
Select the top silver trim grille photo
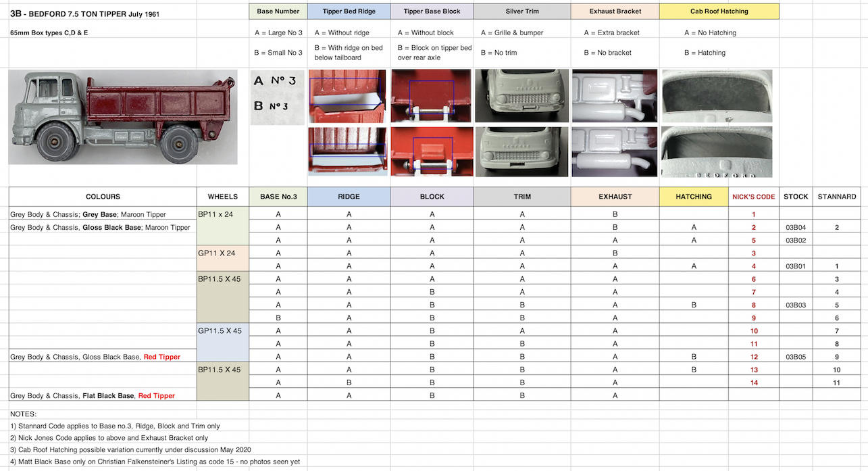pos(521,95)
